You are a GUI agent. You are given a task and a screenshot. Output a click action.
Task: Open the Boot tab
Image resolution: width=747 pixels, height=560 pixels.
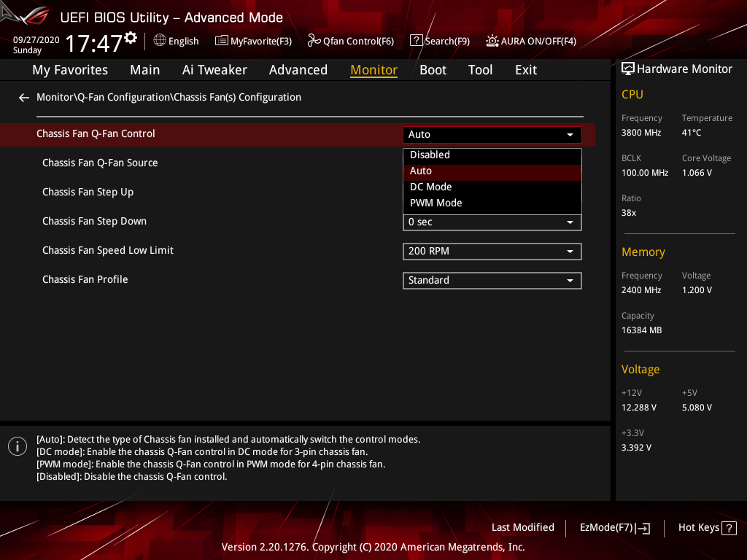(433, 70)
